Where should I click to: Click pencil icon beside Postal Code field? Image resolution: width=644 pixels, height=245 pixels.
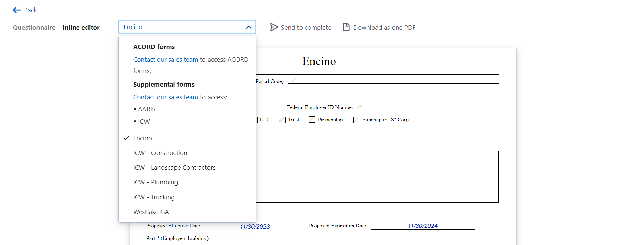294,80
